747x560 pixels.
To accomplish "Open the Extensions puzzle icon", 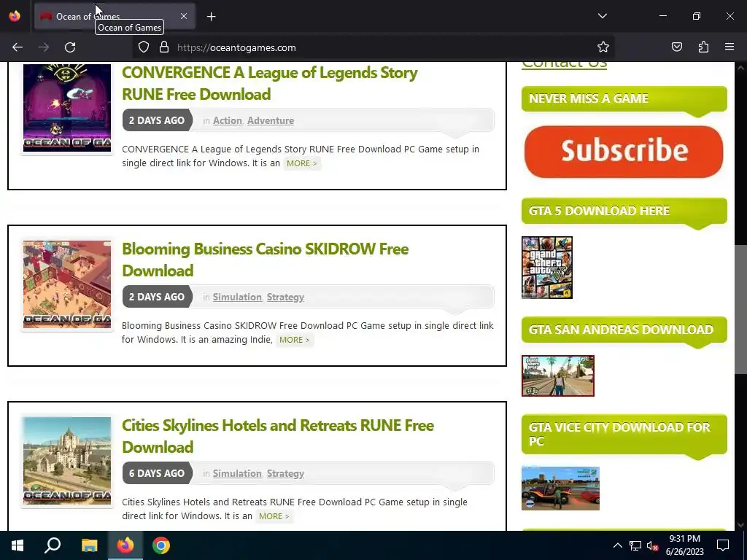I will (x=704, y=47).
